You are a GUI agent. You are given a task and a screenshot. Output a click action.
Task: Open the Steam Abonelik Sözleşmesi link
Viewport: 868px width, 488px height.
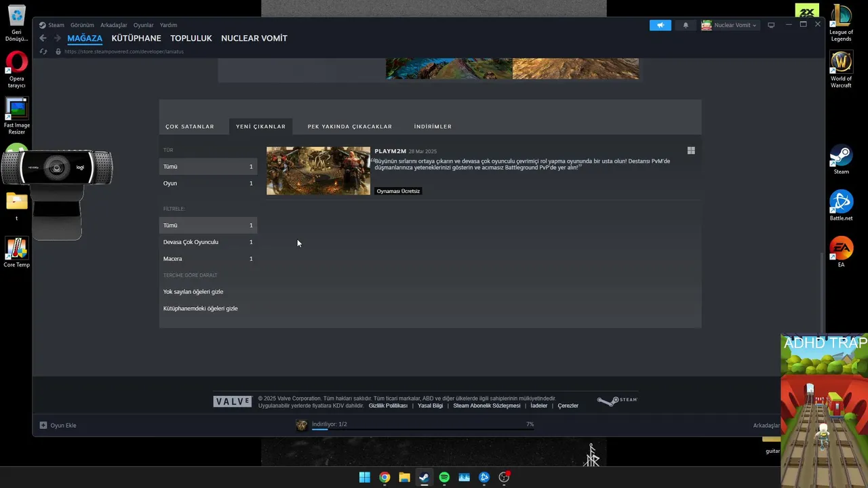[x=487, y=406]
